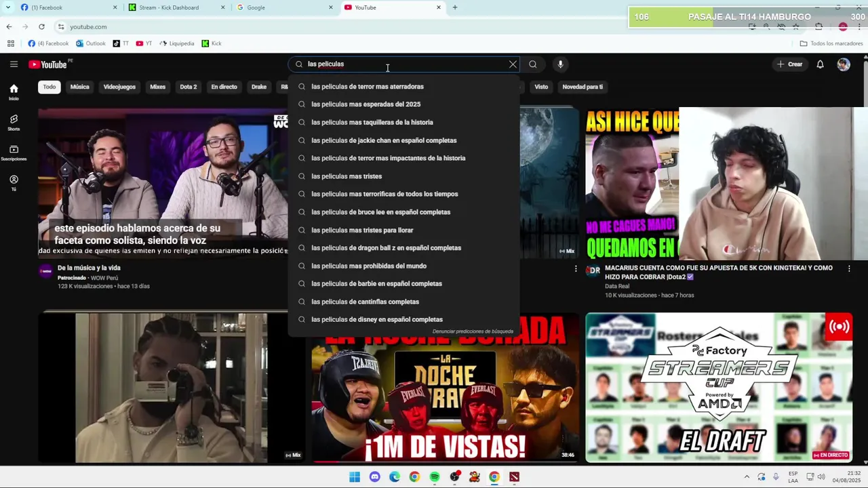Click inside the YouTube search field
Image resolution: width=868 pixels, height=488 pixels.
point(403,64)
